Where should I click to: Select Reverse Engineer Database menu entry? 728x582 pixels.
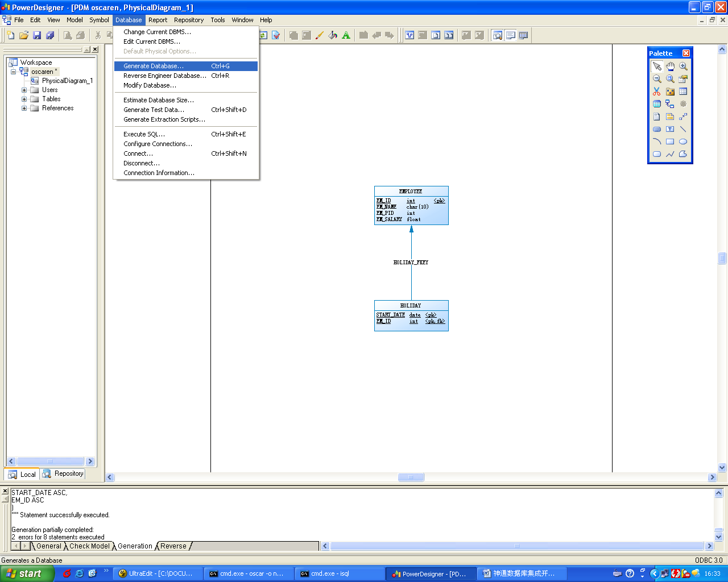coord(165,76)
